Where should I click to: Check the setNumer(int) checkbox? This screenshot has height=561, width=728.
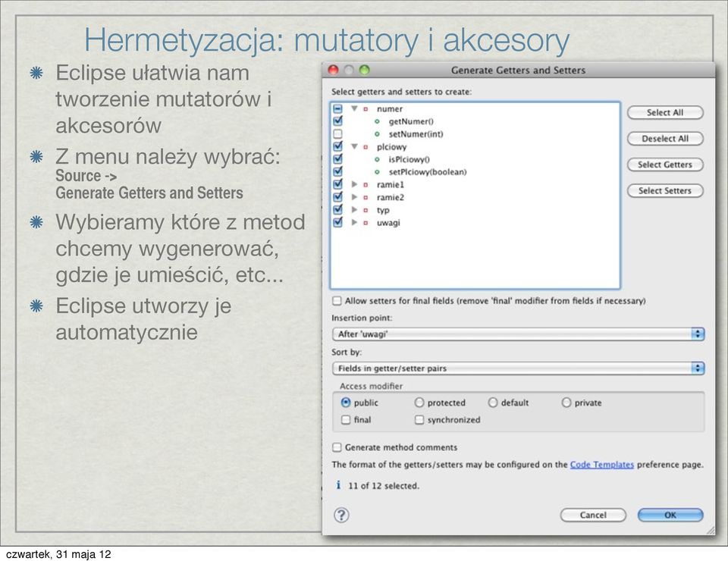[x=338, y=133]
